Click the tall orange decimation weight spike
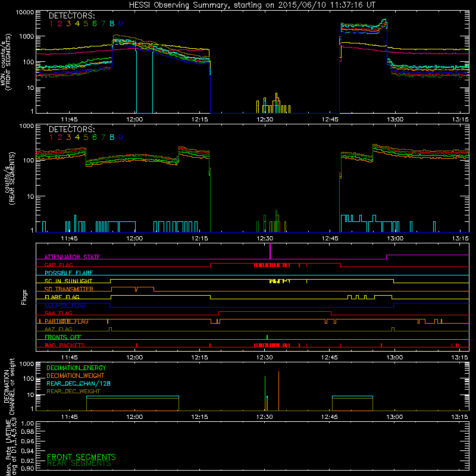The image size is (476, 476). point(278,391)
